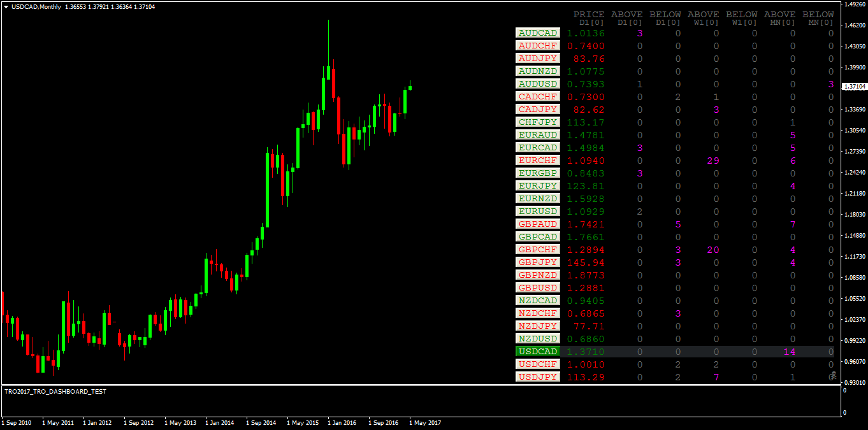The width and height of the screenshot is (868, 430).
Task: Select the NZDCHF dashboard button
Action: pos(538,313)
